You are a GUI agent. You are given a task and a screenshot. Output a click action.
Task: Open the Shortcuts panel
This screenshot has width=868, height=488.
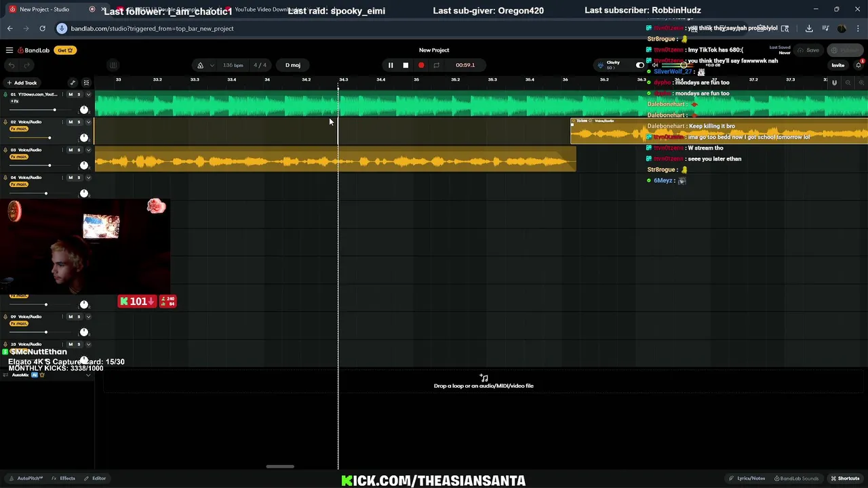845,479
